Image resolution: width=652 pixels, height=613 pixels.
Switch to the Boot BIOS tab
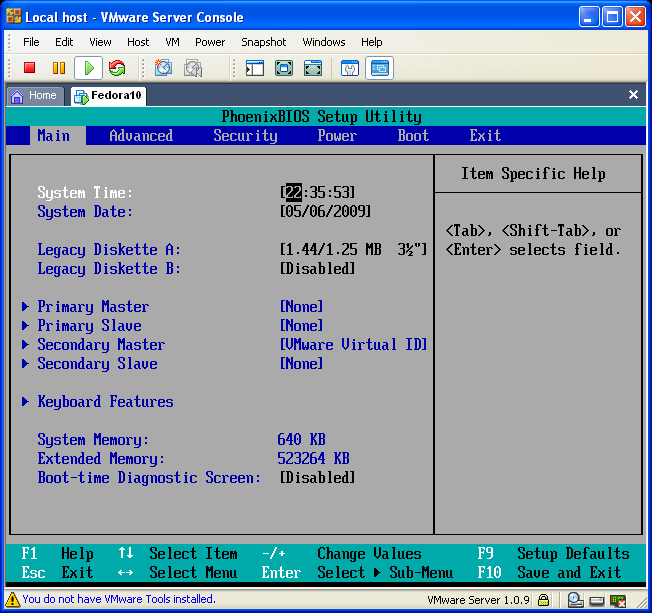[x=413, y=136]
